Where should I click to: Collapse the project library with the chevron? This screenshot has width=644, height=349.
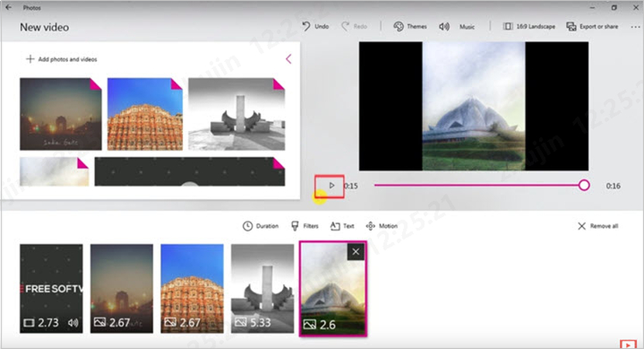click(289, 59)
